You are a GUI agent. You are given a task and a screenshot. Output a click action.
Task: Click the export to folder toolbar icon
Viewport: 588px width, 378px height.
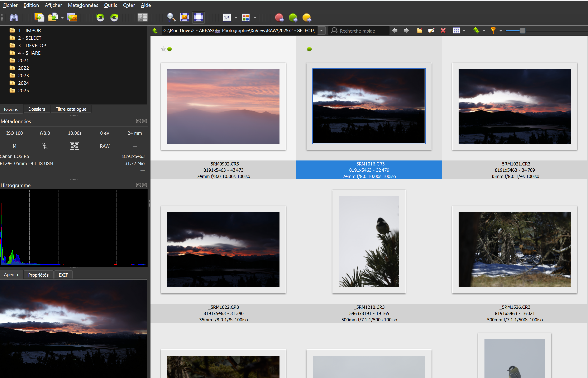click(x=53, y=17)
